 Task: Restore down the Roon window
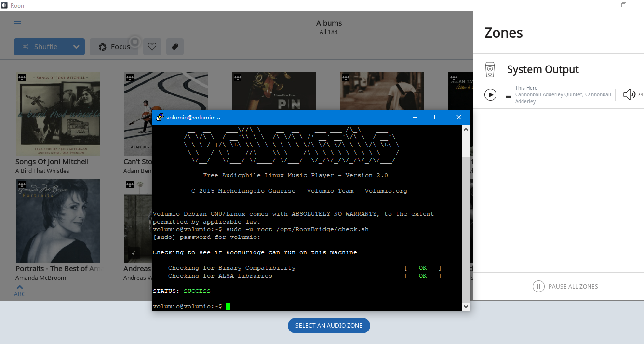624,5
